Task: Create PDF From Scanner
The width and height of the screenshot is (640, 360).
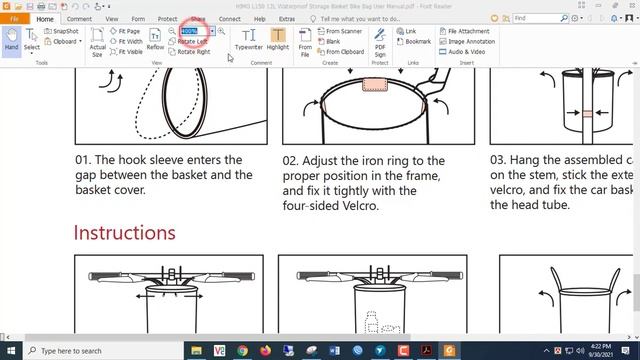Action: [x=340, y=31]
